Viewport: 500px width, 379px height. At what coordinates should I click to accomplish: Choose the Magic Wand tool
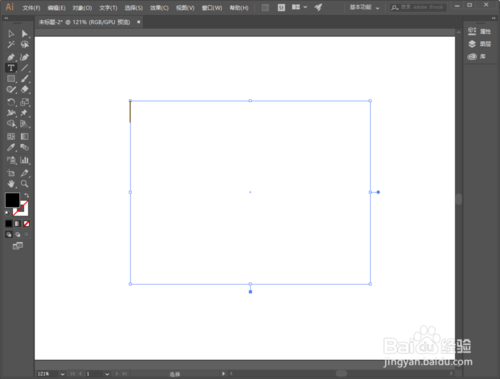tap(11, 45)
